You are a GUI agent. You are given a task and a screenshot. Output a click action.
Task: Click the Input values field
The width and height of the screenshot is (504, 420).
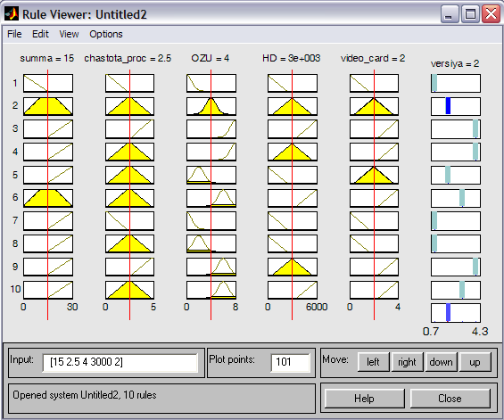click(x=120, y=362)
